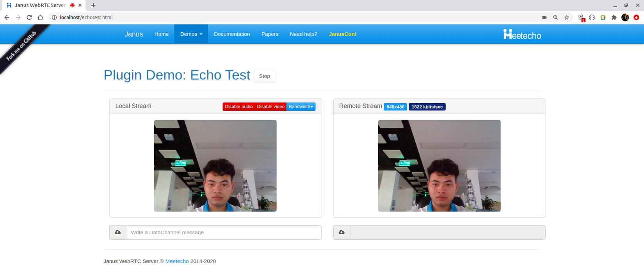Click Need help? in the navbar
The width and height of the screenshot is (644, 279).
pyautogui.click(x=304, y=34)
